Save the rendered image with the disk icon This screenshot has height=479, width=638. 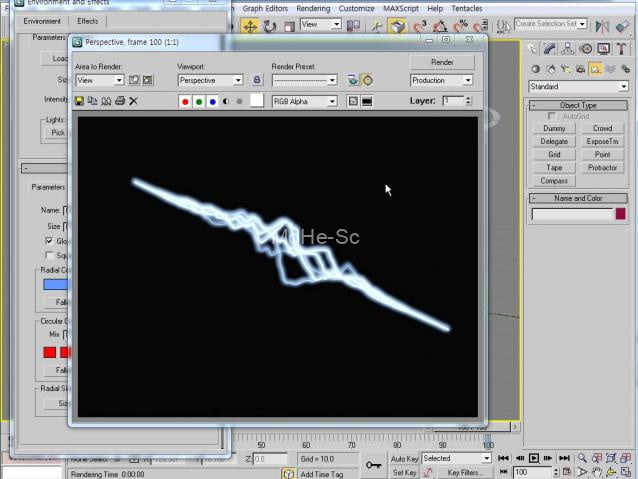(x=79, y=101)
